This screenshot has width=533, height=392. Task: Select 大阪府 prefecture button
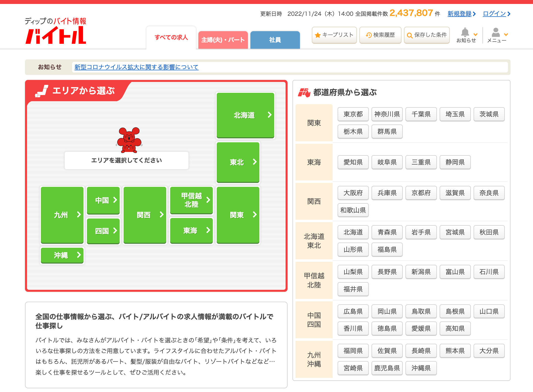[x=353, y=193]
